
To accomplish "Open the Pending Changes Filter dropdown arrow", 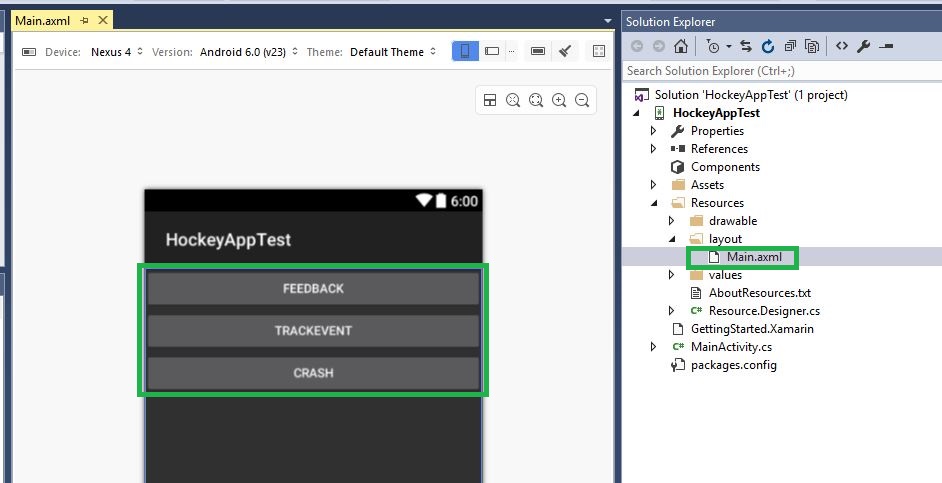I will [728, 46].
